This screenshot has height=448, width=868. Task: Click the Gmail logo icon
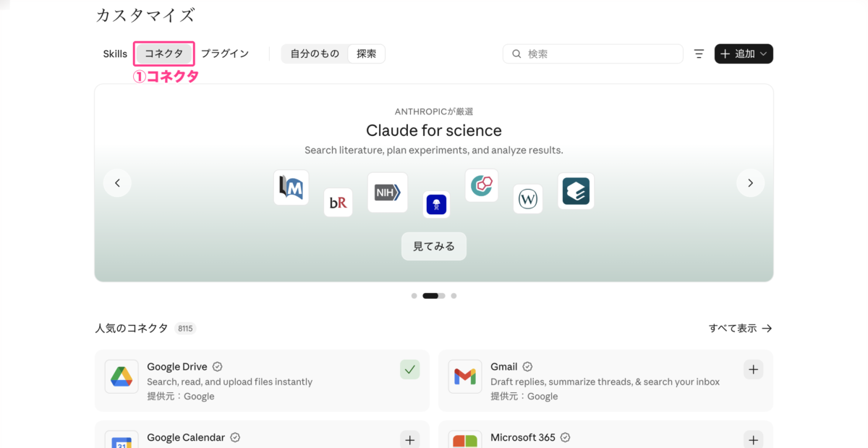[465, 376]
